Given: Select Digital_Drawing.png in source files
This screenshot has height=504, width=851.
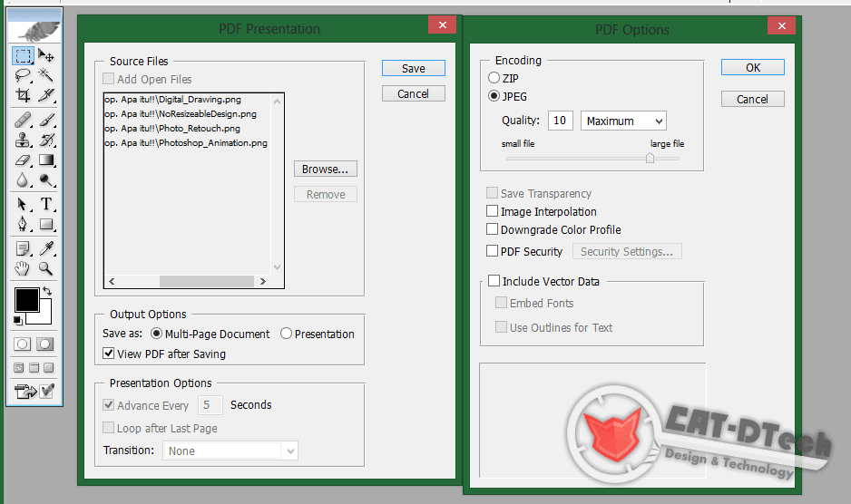Looking at the screenshot, I should tap(172, 100).
